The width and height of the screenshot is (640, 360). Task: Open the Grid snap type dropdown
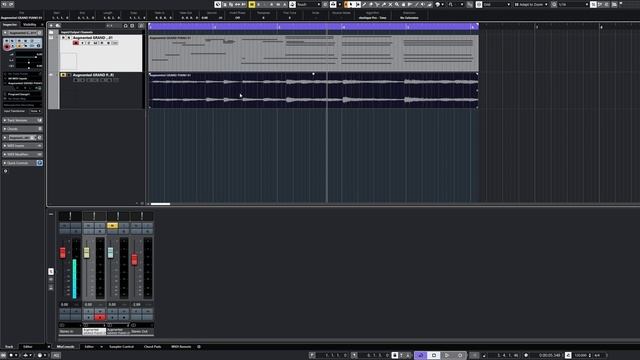tap(496, 4)
